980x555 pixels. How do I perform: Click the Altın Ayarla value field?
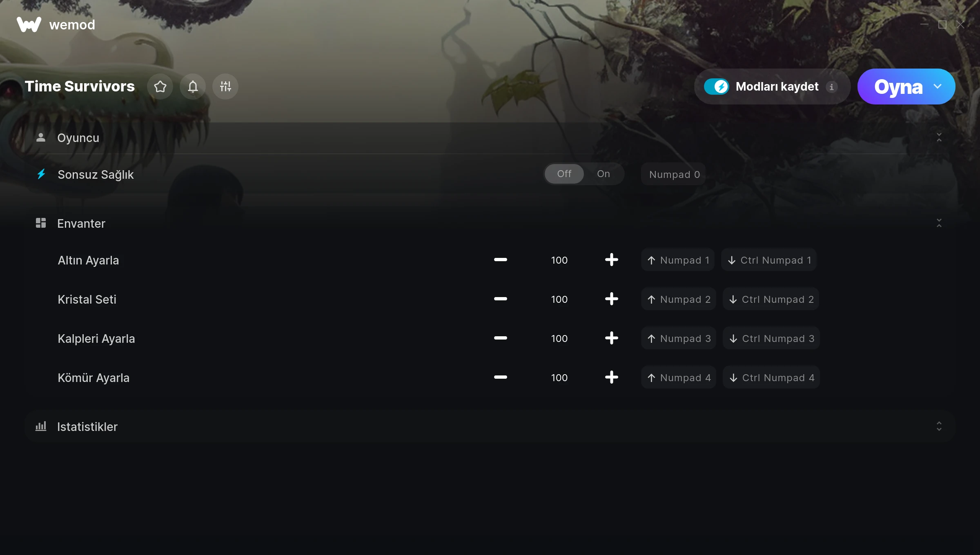pos(559,260)
